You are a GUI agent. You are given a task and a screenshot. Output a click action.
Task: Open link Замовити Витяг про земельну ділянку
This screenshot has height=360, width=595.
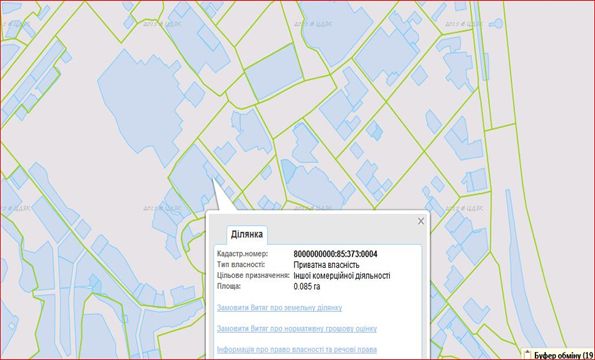click(x=279, y=308)
